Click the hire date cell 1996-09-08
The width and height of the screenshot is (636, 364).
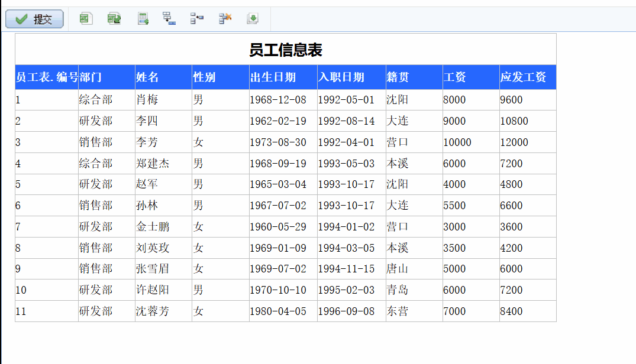(351, 311)
